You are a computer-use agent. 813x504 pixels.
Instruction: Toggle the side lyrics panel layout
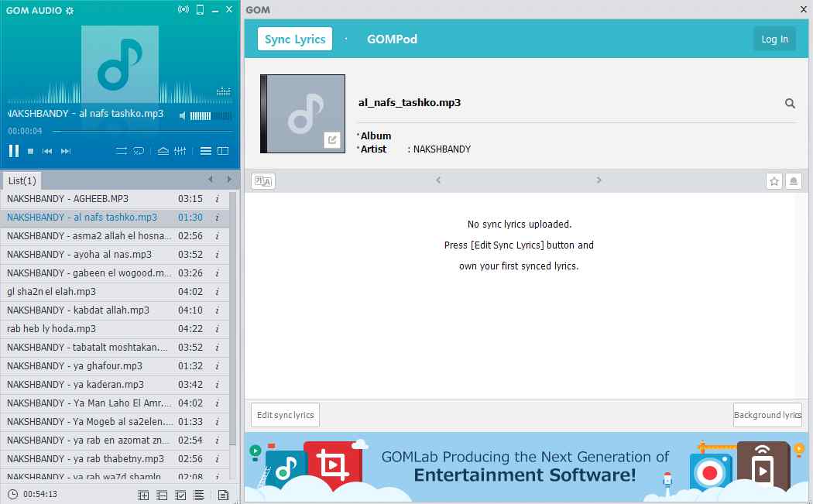(223, 151)
